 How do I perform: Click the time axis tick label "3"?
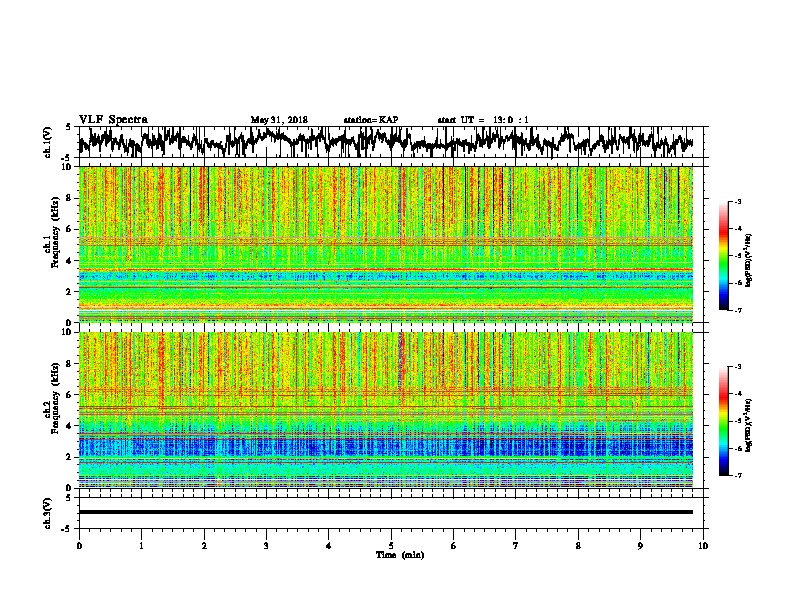(266, 546)
